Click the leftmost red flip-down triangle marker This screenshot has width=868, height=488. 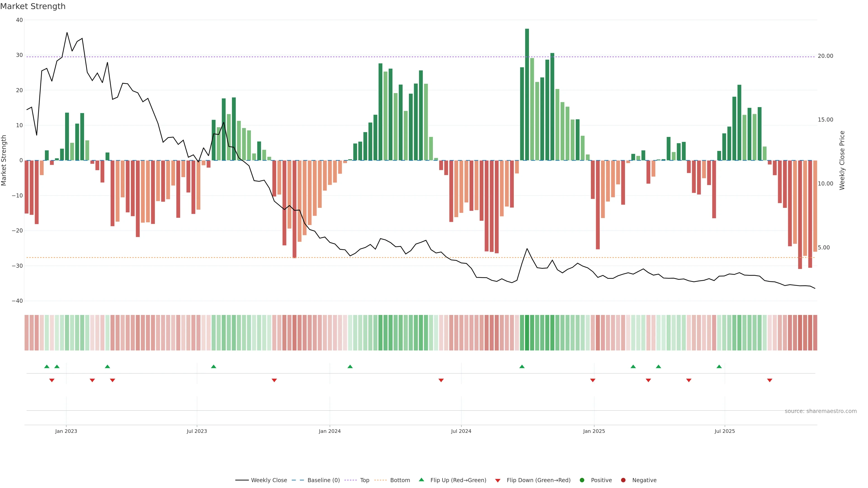tap(52, 380)
